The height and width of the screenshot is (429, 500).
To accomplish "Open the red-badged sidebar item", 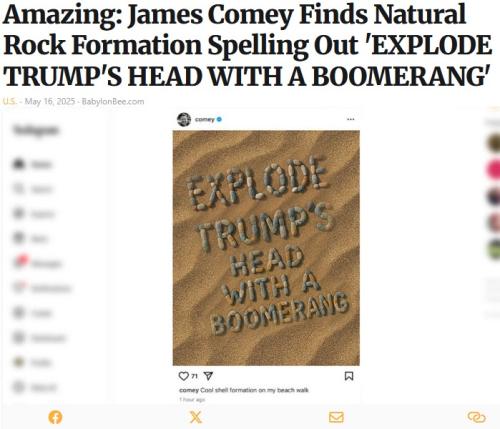I will (x=37, y=263).
